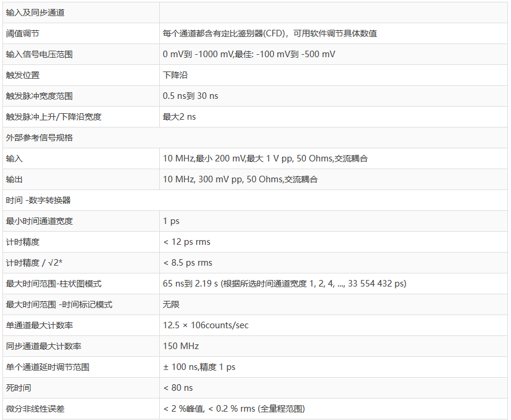This screenshot has width=511, height=420.
Task: Click the 65 ns到 2.19 s range value
Action: (284, 284)
